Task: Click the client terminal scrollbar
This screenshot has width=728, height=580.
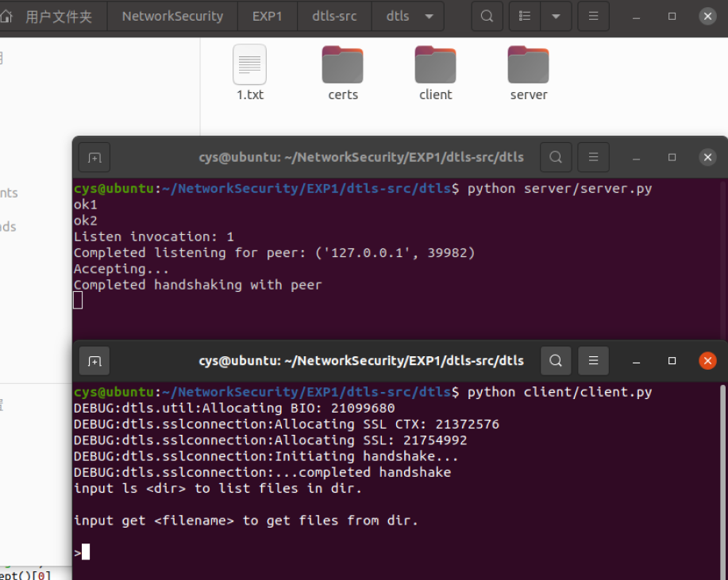Action: pos(722,482)
